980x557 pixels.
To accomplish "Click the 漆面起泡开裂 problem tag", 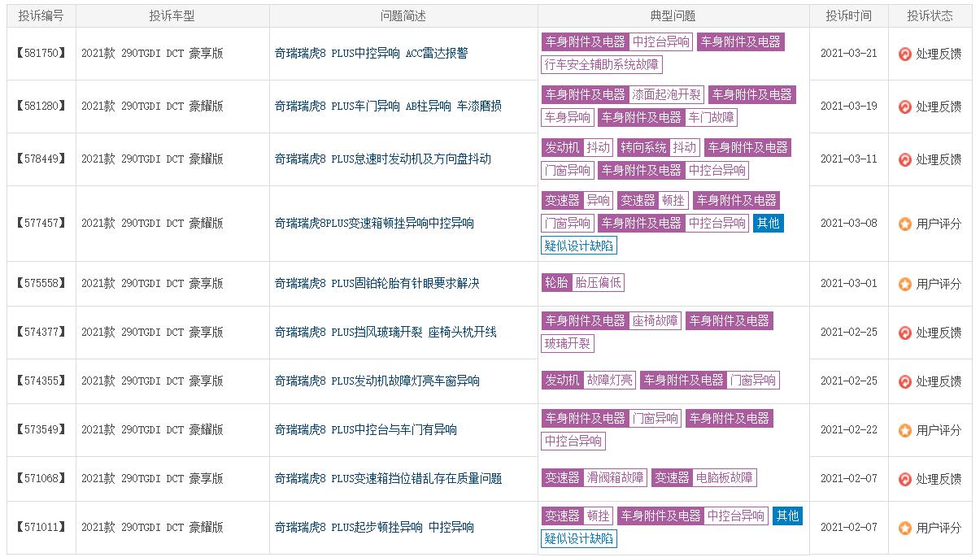I will tap(667, 94).
